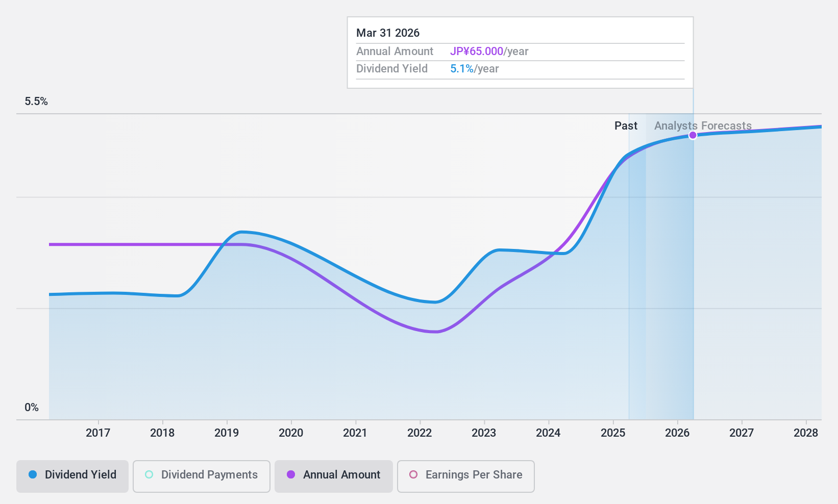838x504 pixels.
Task: Click the 5.5% y-axis label
Action: (36, 102)
